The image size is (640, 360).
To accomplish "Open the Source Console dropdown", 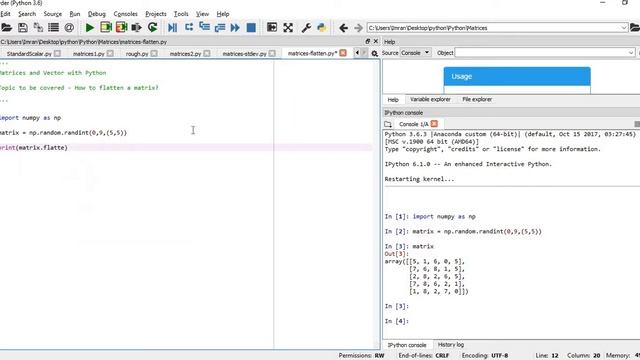I will click(x=415, y=53).
